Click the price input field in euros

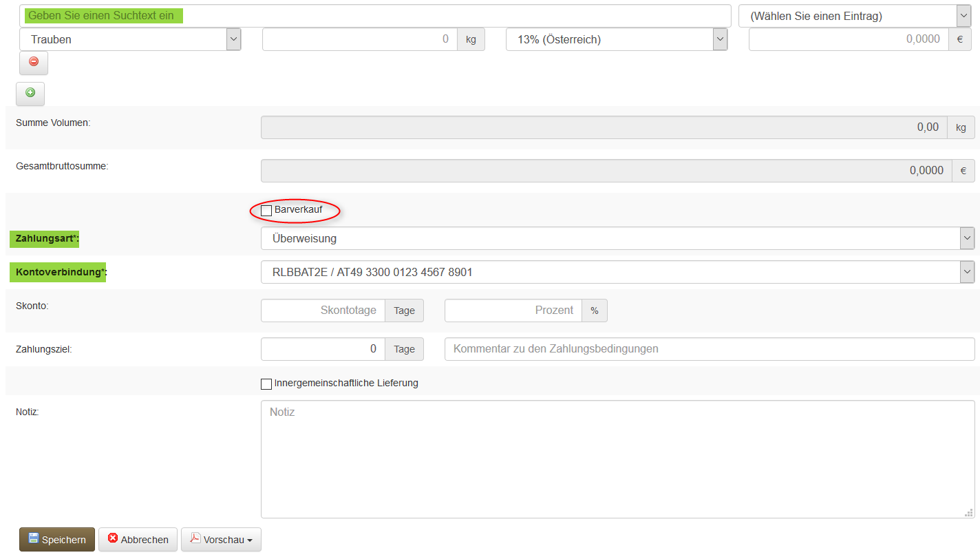848,39
